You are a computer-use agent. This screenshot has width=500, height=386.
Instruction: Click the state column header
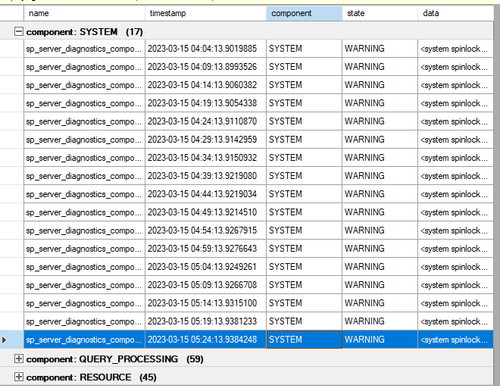[x=380, y=13]
